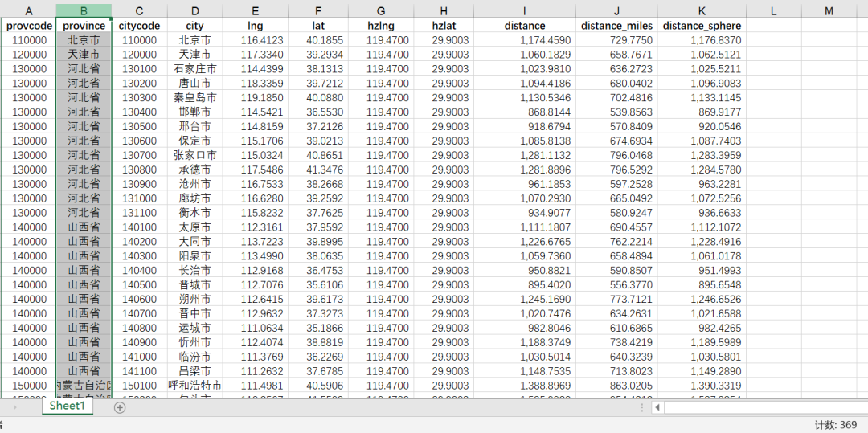Click the 'hzlng' header cell
Screen dimensions: 868x433
380,26
